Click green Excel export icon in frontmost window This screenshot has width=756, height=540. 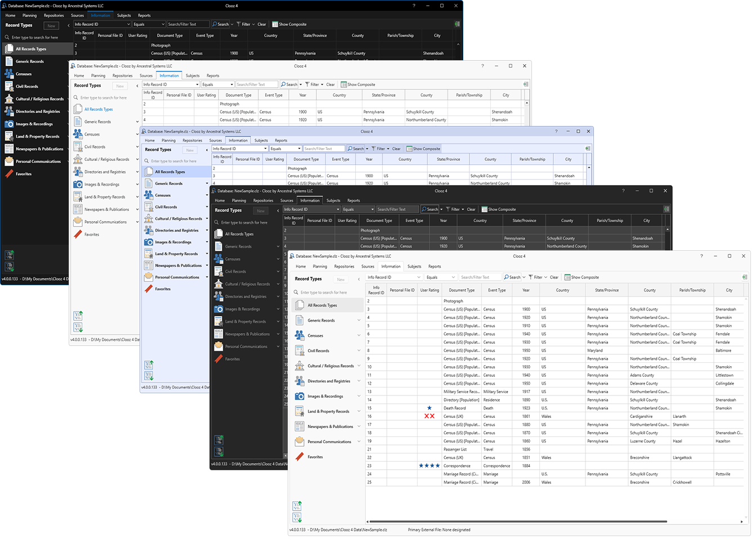coord(745,277)
